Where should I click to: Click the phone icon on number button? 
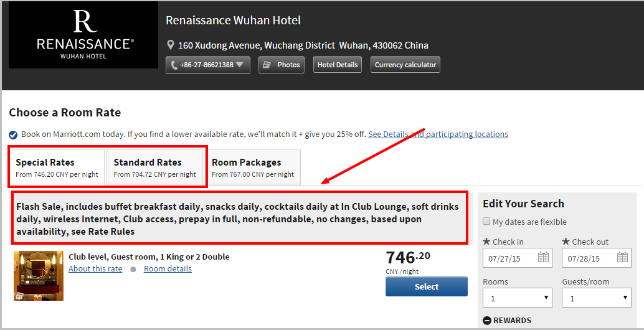point(174,65)
